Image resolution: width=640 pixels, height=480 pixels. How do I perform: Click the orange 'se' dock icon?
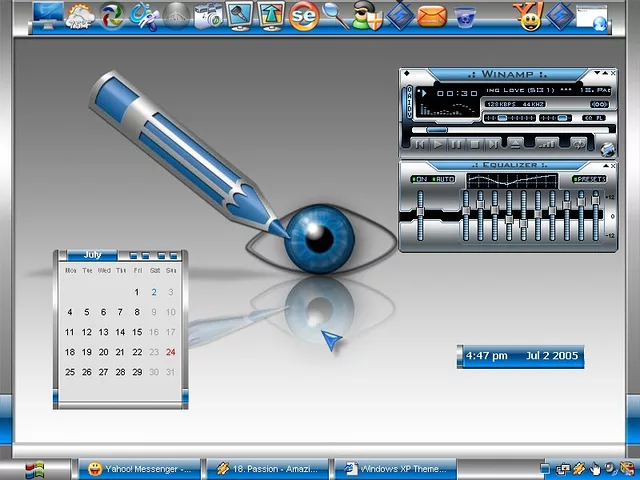[304, 16]
